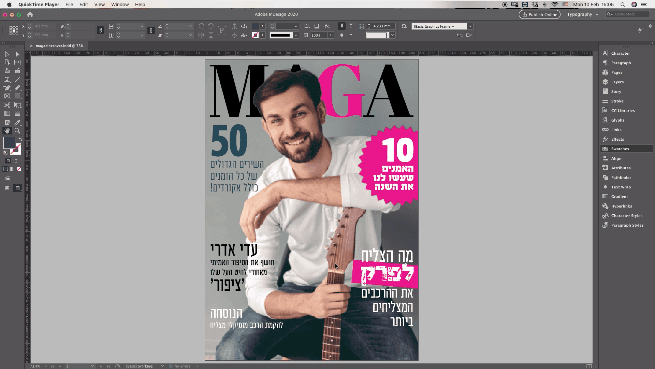Viewport: 655px width, 369px height.
Task: Select the Scissors tool
Action: click(x=7, y=105)
